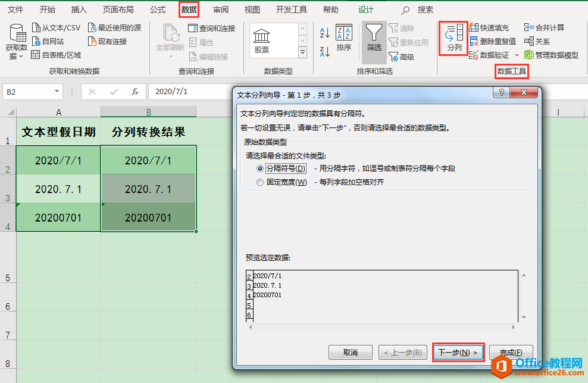This screenshot has width=588, height=383.
Task: Expand the data types gallery more arrow
Action: (x=302, y=52)
